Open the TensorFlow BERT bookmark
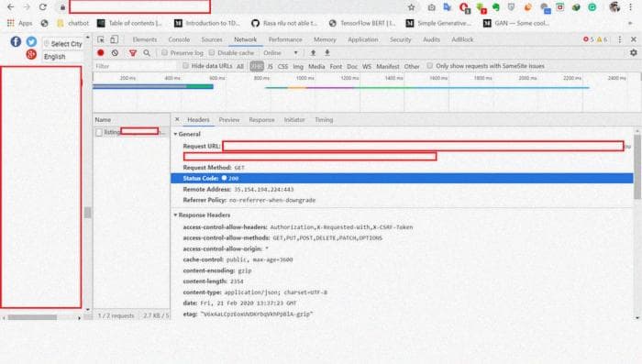 tap(362, 23)
